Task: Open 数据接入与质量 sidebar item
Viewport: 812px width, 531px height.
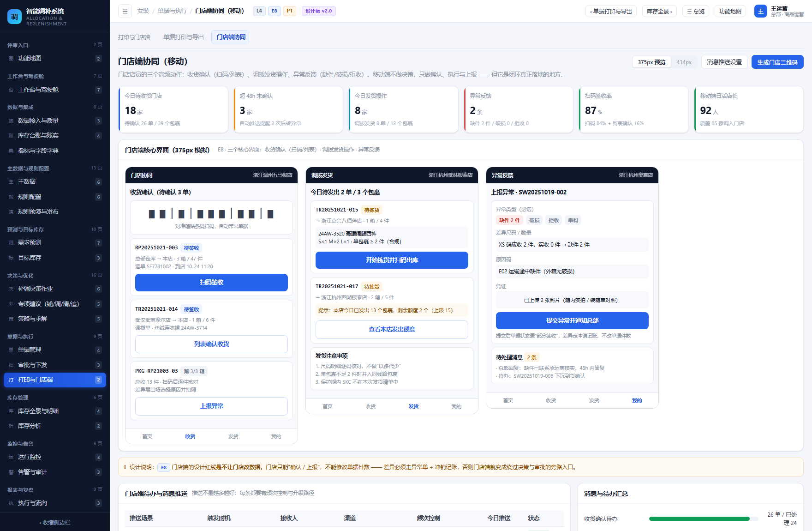Action: click(55, 121)
